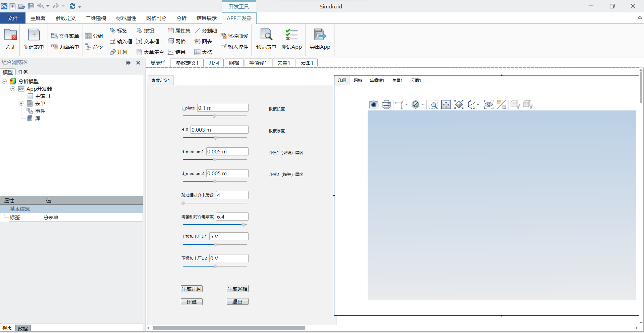Viewport: 644px width, 333px height.
Task: Insert a 分割线 divider line
Action: tap(206, 31)
